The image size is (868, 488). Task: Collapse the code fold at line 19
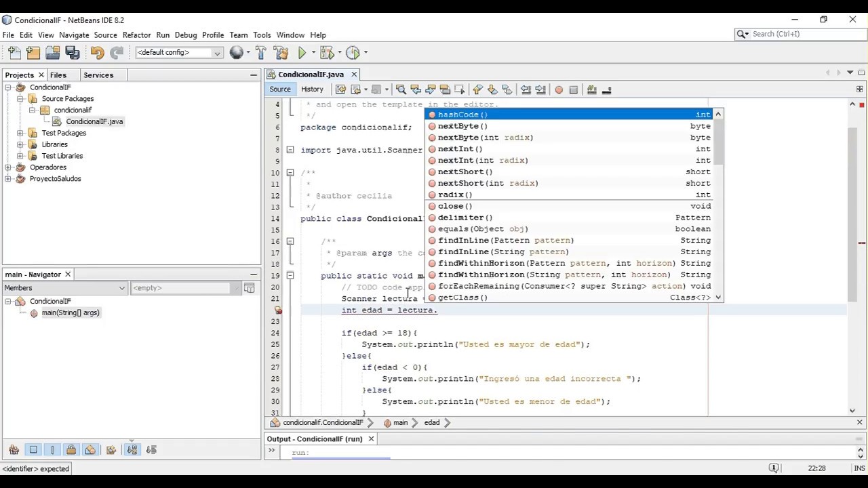pos(290,276)
